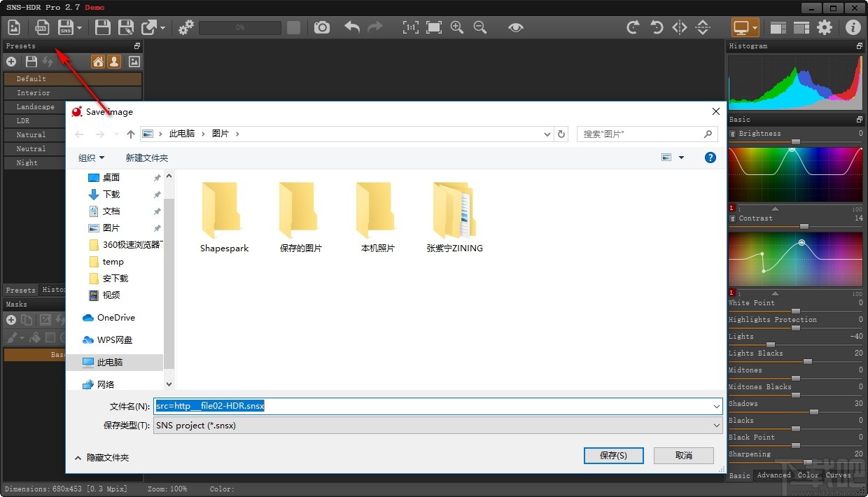Screen dimensions: 868x497
Task: Toggle the second panel layout icon
Action: [801, 27]
